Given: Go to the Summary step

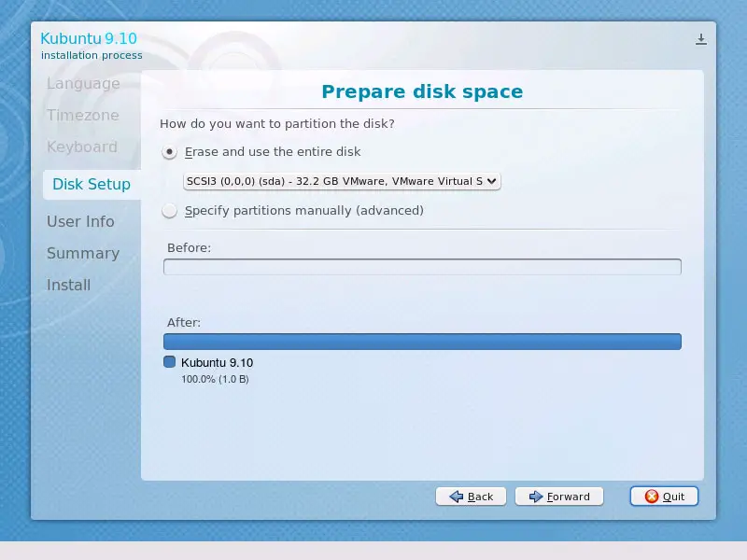Looking at the screenshot, I should [83, 253].
